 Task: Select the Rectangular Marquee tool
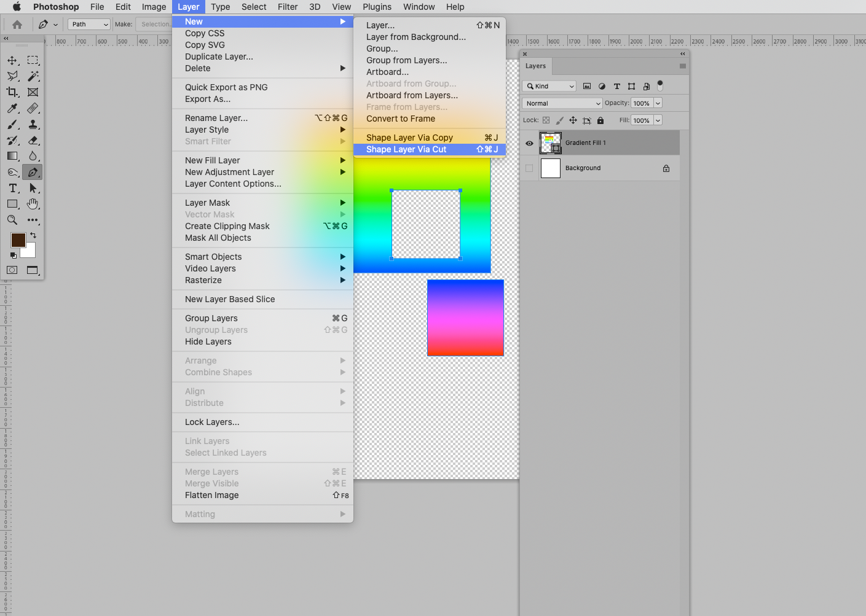33,60
